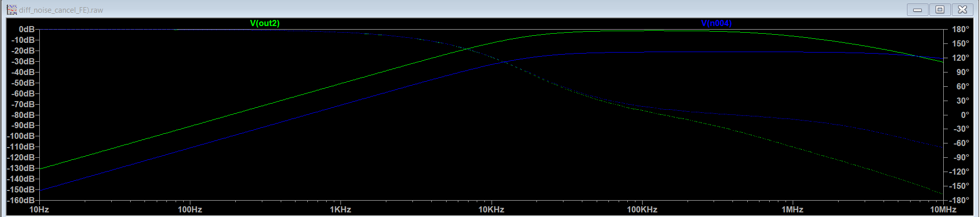Minimize the waveform window
Screen dimensions: 980x217
917,10
